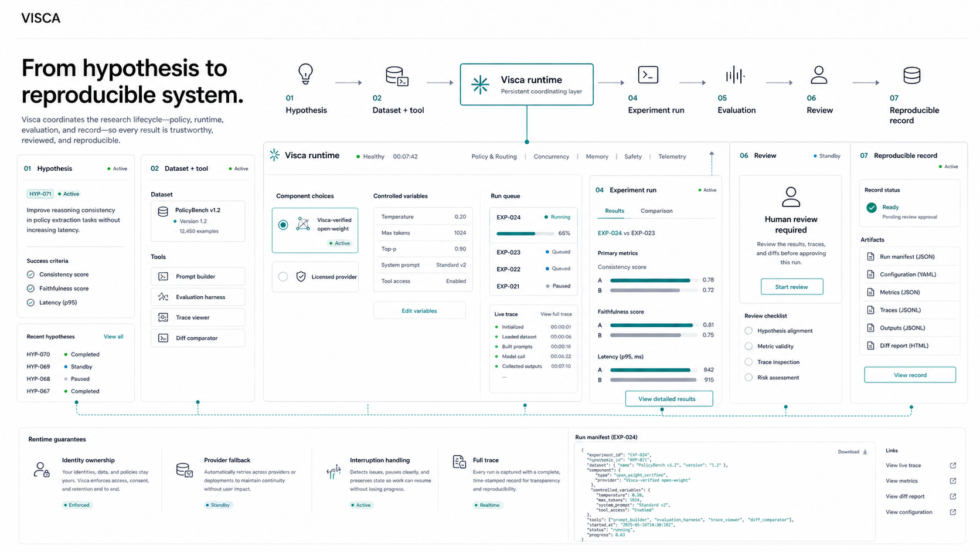Select the HYP-069 recent hypothesis row
Screen dimensions: 980x552
64,367
